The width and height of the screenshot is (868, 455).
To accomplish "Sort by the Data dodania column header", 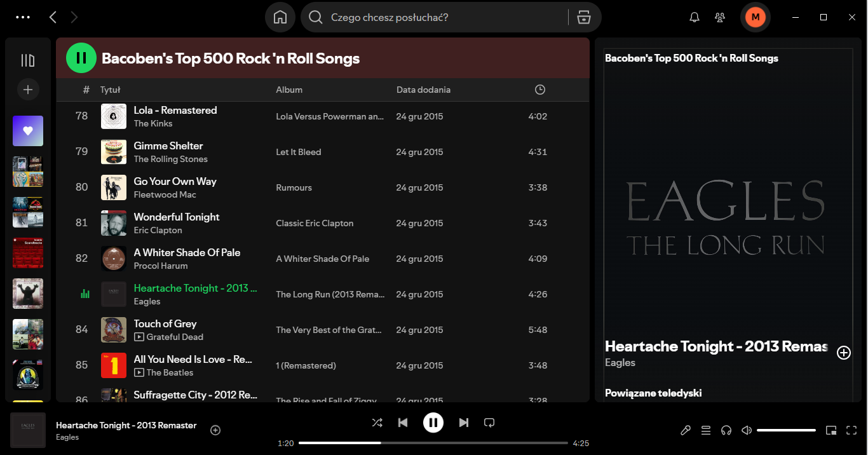I will pyautogui.click(x=423, y=90).
